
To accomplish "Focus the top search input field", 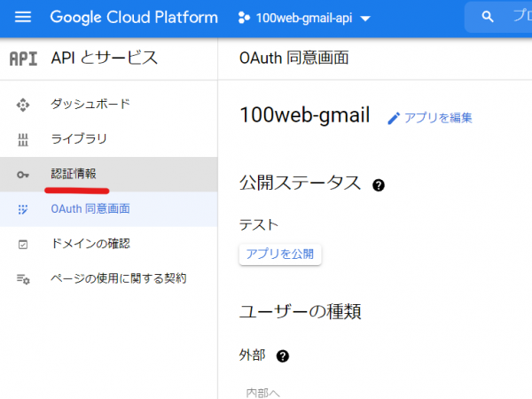I will tap(498, 17).
